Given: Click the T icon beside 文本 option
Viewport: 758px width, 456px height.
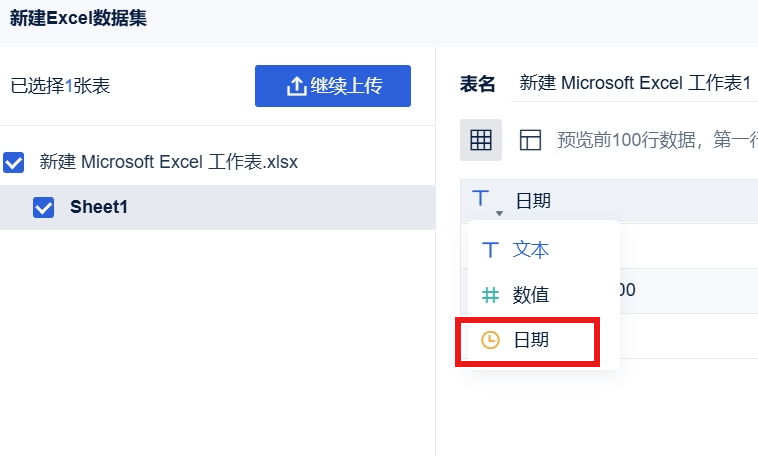Looking at the screenshot, I should 490,250.
